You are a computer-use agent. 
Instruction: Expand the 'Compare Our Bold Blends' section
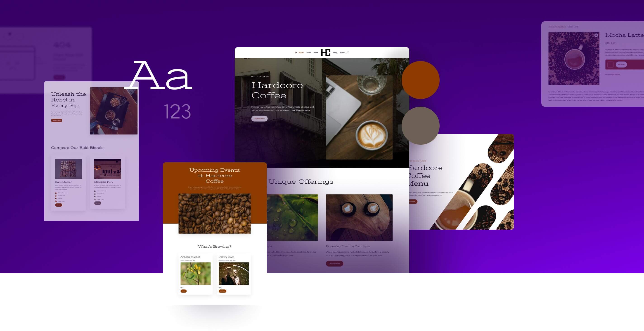(77, 147)
